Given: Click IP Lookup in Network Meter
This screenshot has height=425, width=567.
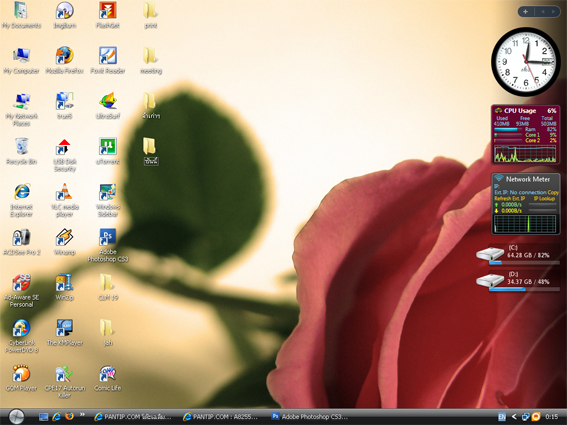Looking at the screenshot, I should point(544,199).
